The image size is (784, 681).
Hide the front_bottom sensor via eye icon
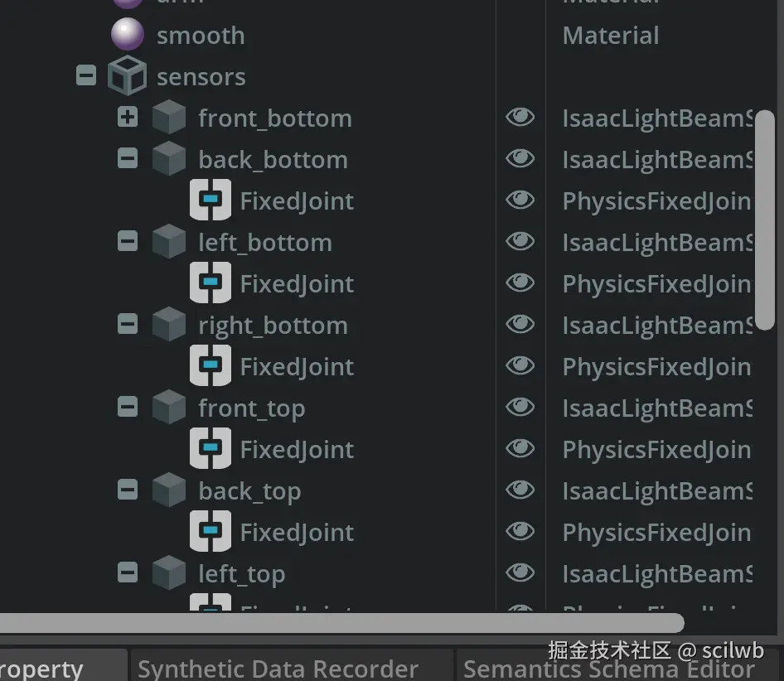(x=520, y=118)
